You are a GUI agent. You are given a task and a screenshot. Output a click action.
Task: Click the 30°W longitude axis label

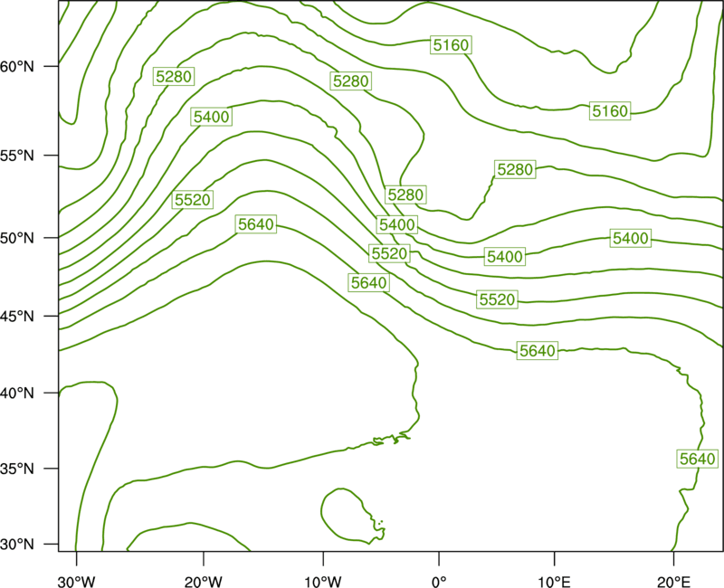(76, 582)
